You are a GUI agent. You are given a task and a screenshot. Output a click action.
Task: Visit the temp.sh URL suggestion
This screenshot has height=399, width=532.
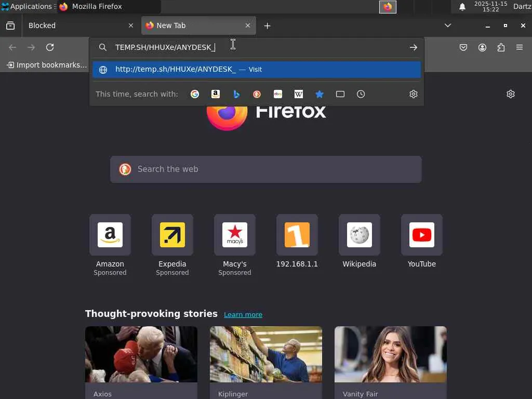pyautogui.click(x=257, y=70)
